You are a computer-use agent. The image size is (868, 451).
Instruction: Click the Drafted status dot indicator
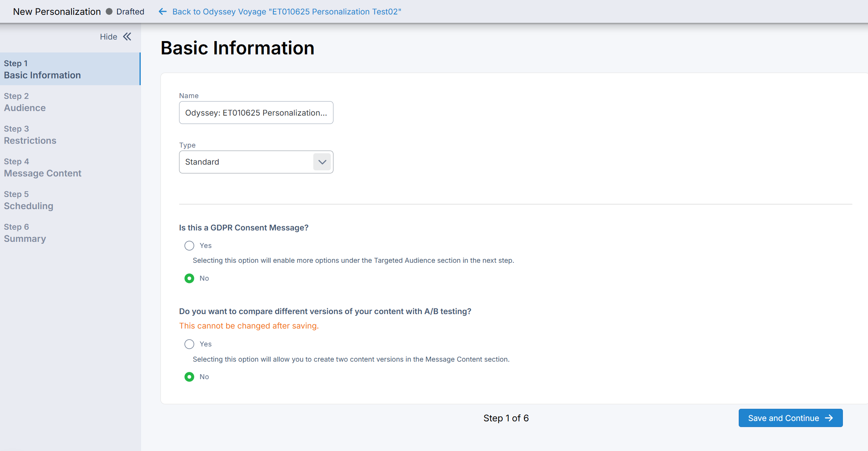(x=109, y=11)
